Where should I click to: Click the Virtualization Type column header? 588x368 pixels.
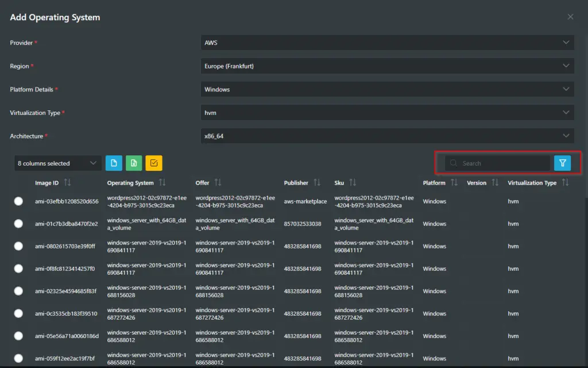tap(532, 183)
